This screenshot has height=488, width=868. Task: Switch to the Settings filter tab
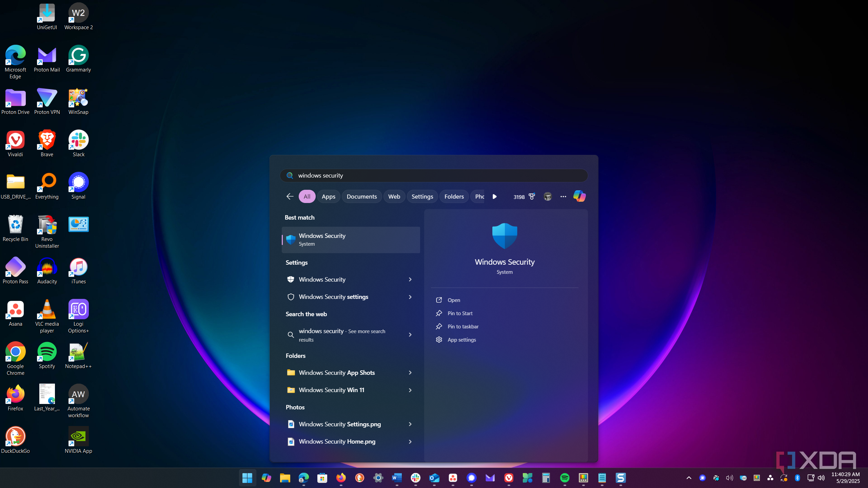click(x=422, y=197)
